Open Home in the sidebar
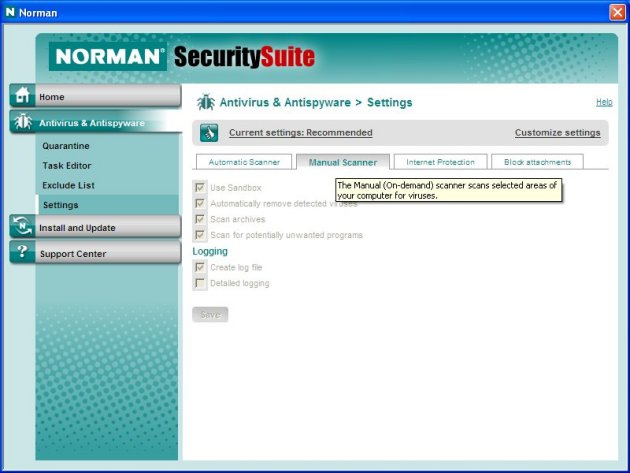 [x=95, y=96]
